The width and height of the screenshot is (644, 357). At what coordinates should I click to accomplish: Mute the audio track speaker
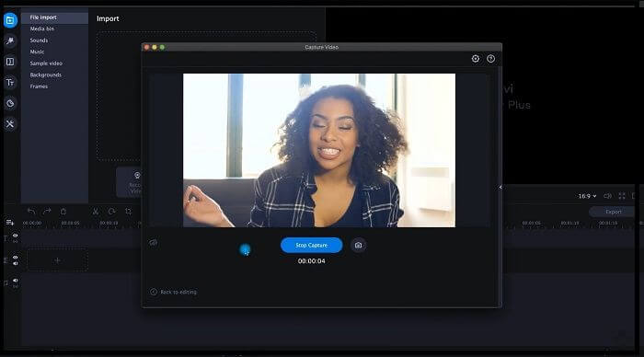(x=16, y=281)
